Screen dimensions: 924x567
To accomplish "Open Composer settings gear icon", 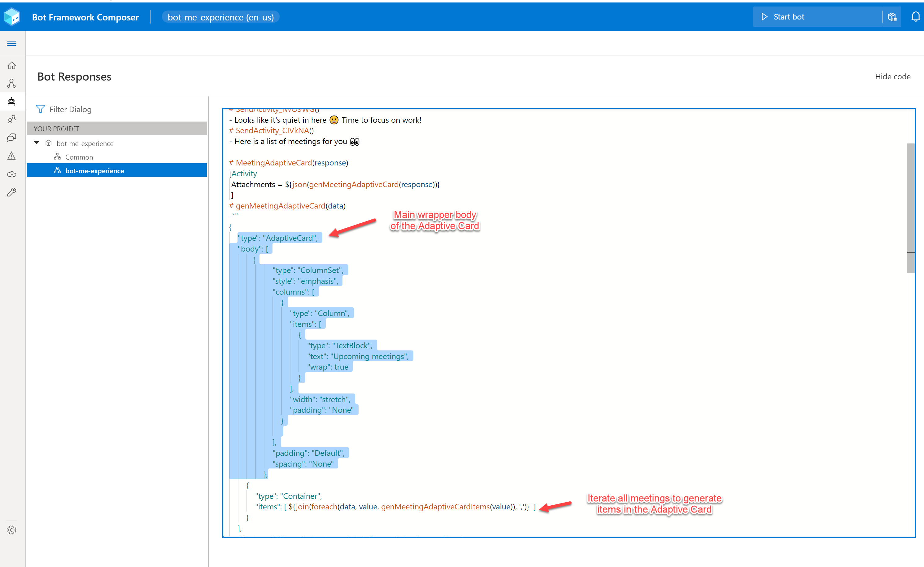I will (12, 530).
